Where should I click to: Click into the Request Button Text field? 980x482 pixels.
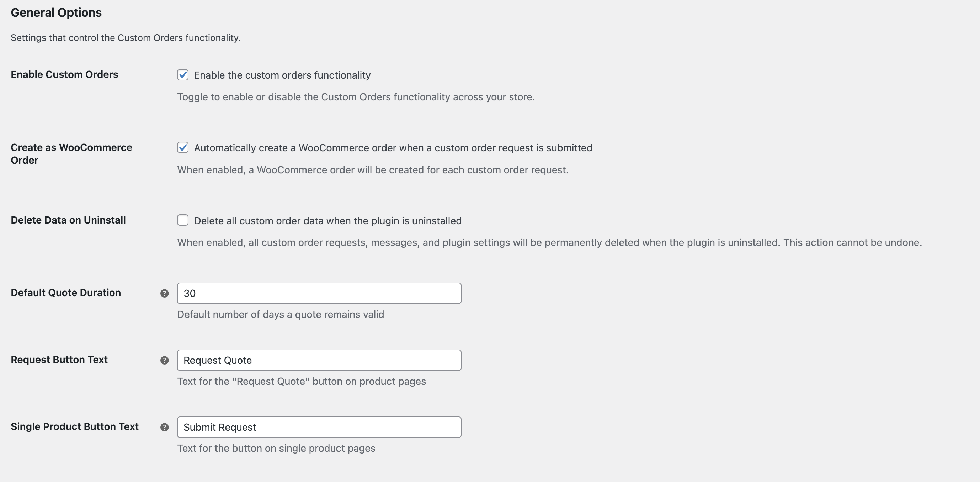(319, 360)
